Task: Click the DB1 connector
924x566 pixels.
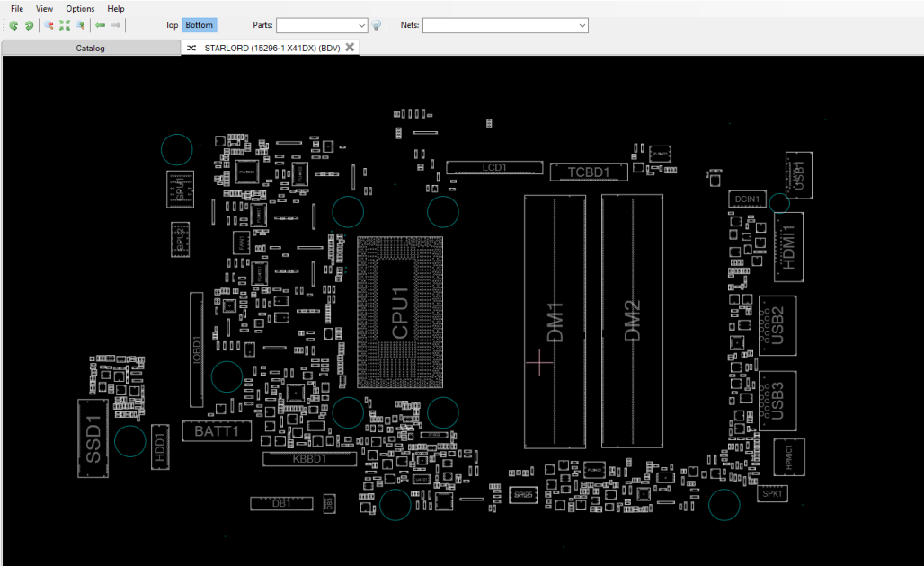Action: pyautogui.click(x=281, y=504)
